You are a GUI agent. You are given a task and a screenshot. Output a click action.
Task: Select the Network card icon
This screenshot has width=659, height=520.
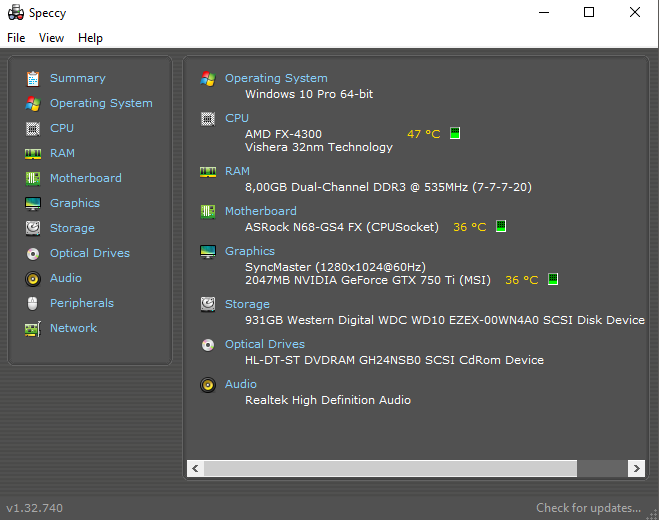click(x=33, y=329)
